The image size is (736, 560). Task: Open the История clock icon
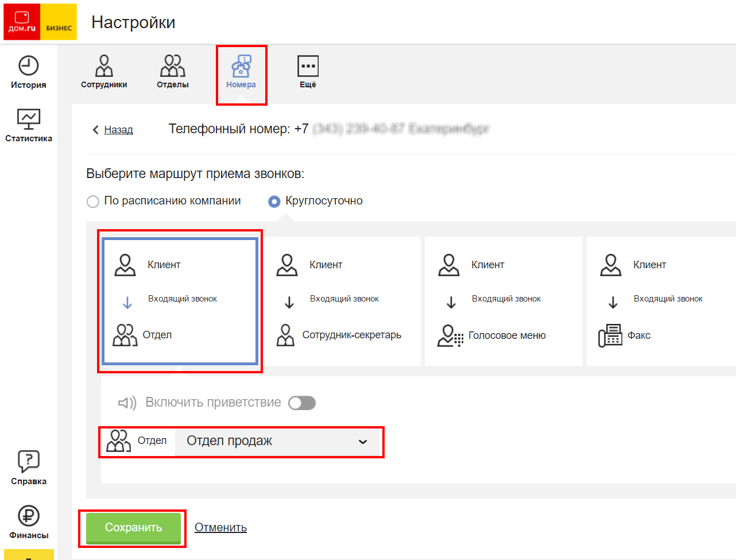[28, 65]
